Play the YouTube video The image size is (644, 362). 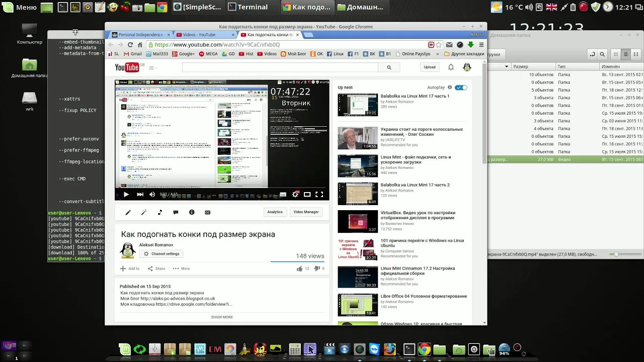point(126,195)
